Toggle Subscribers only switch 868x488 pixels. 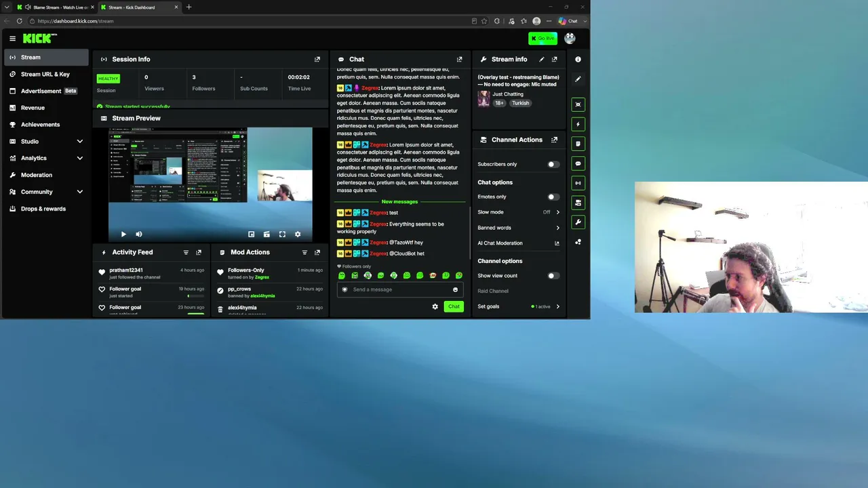tap(553, 164)
